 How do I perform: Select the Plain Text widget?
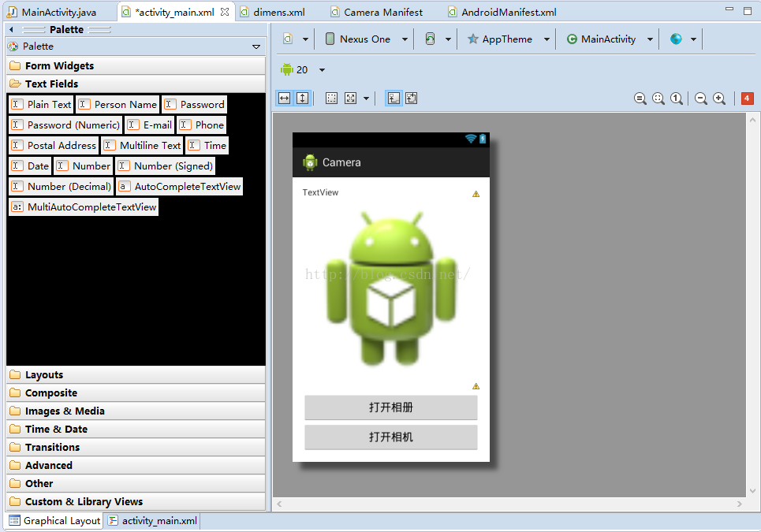41,104
